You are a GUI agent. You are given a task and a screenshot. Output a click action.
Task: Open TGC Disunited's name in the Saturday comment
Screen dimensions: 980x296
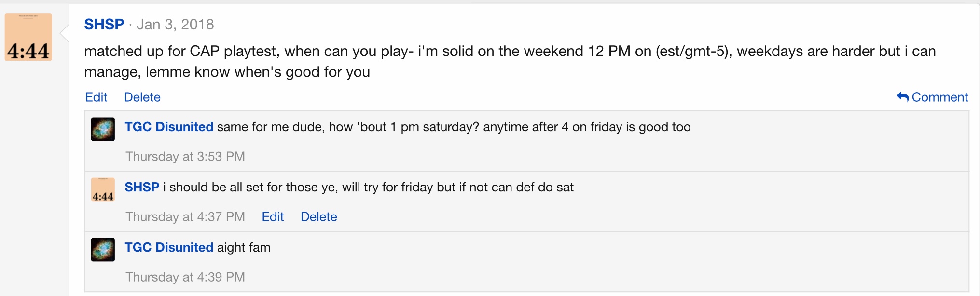[168, 127]
